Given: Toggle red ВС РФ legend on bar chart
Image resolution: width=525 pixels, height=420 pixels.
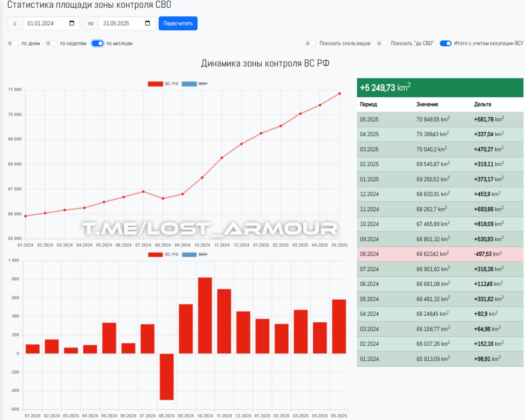Looking at the screenshot, I should pyautogui.click(x=155, y=255).
